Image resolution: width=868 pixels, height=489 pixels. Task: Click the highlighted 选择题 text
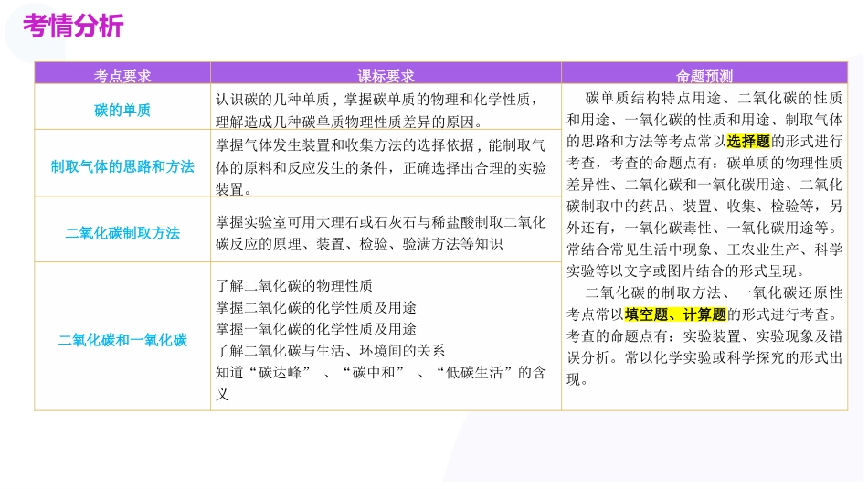748,141
